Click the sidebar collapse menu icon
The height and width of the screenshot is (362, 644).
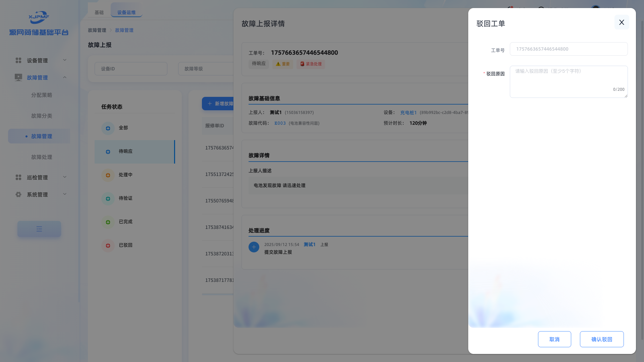click(x=39, y=229)
